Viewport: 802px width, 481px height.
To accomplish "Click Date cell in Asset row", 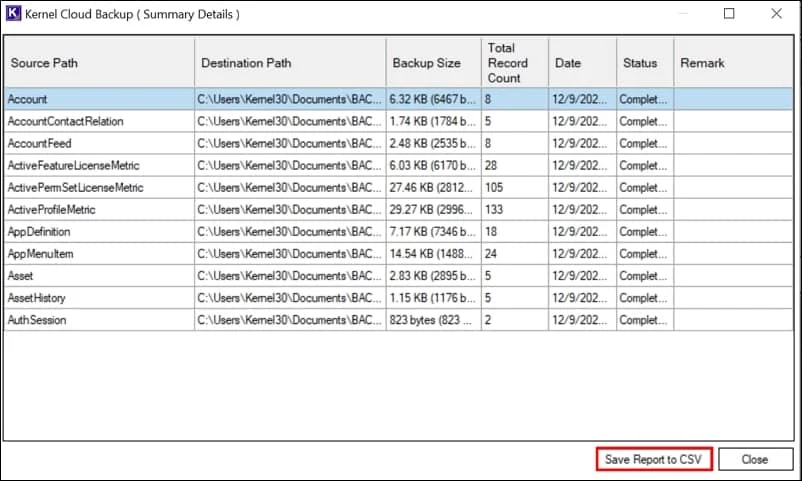I will tap(583, 275).
